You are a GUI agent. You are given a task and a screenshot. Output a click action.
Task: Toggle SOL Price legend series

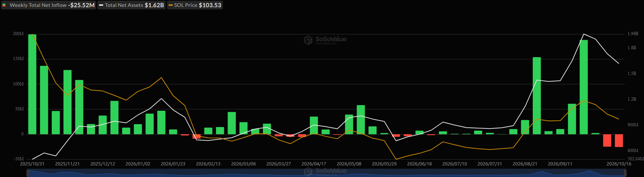195,5
